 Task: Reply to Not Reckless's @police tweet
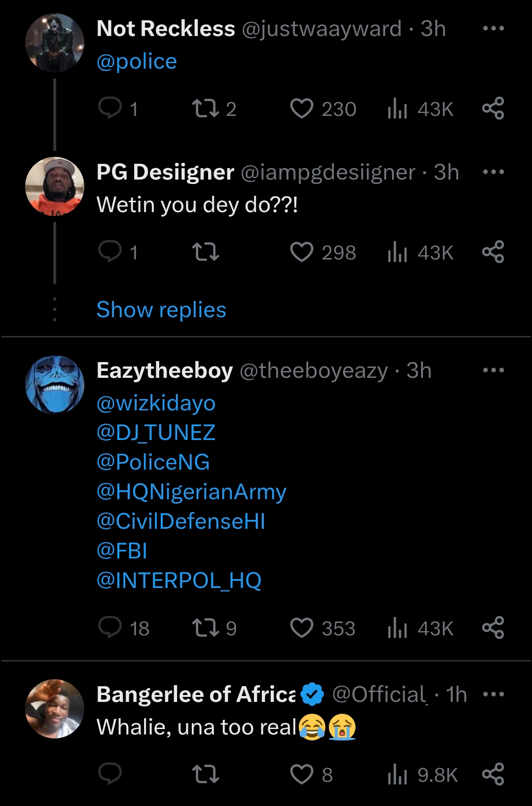pyautogui.click(x=110, y=108)
